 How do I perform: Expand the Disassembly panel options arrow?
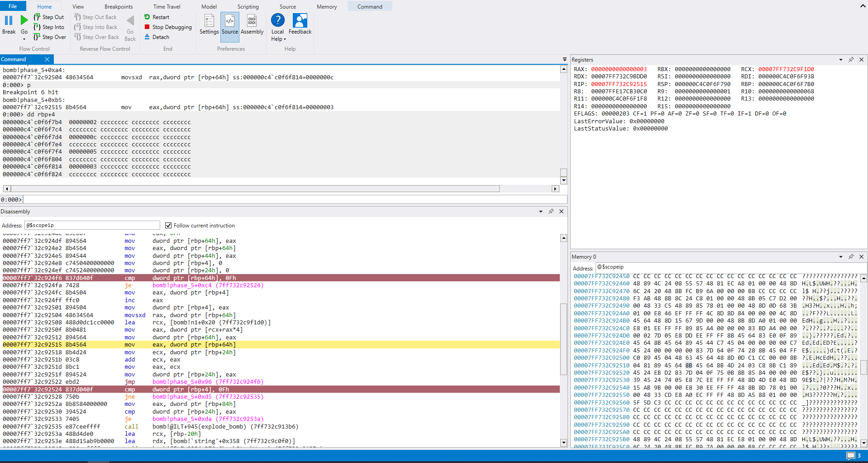point(540,212)
